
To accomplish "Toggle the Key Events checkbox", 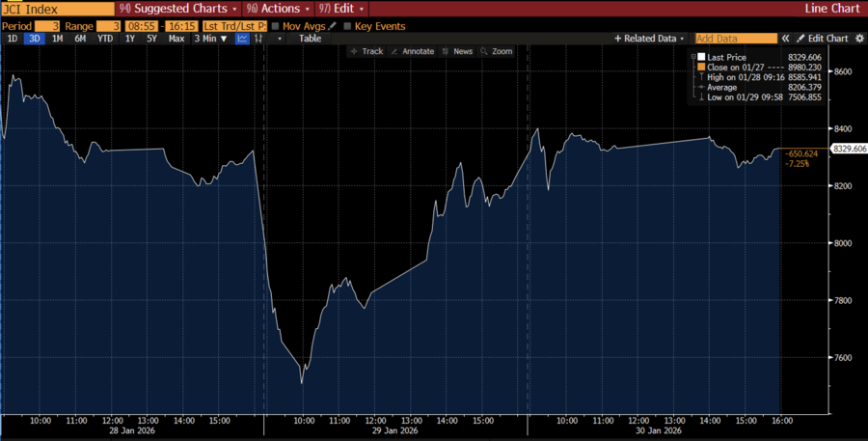I will pos(348,26).
